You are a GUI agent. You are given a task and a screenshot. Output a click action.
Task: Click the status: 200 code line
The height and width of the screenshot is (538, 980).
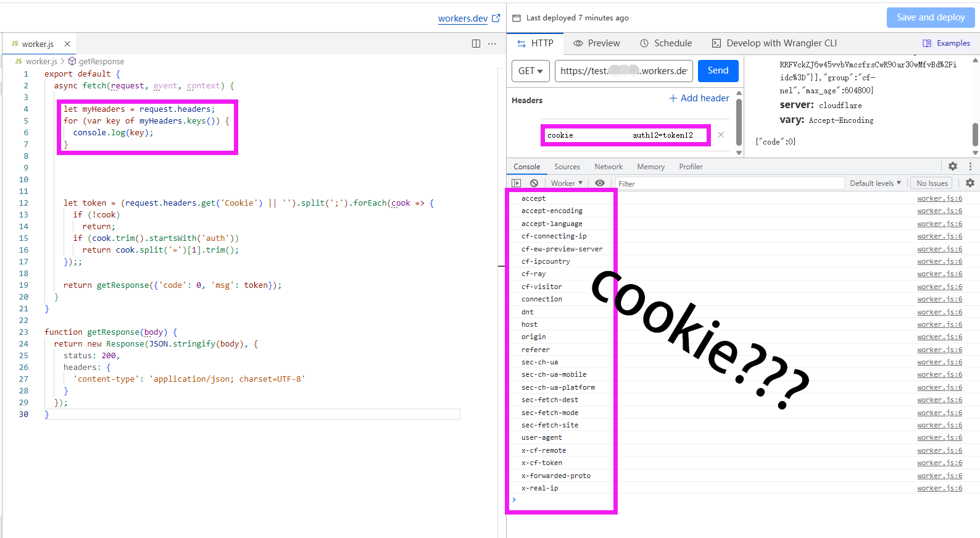91,355
